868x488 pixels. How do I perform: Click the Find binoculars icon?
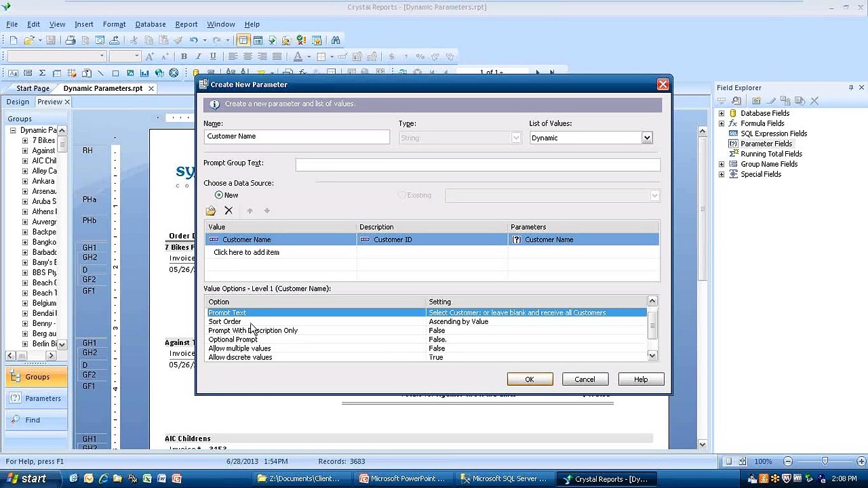point(336,41)
